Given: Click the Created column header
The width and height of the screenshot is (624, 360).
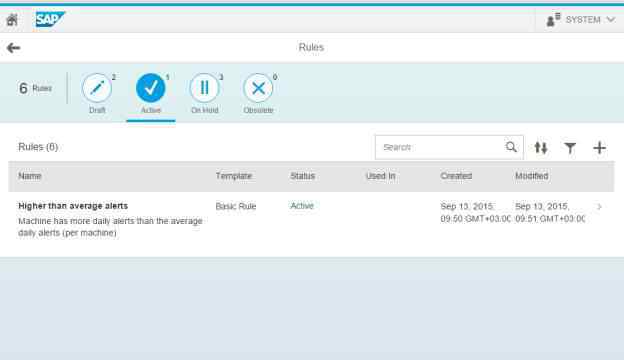Looking at the screenshot, I should tap(456, 176).
